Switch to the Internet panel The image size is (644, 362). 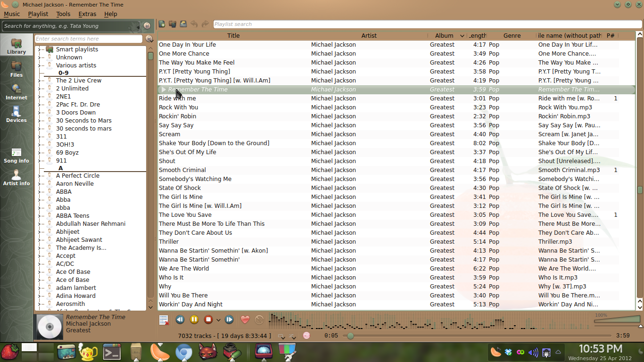coord(17,91)
